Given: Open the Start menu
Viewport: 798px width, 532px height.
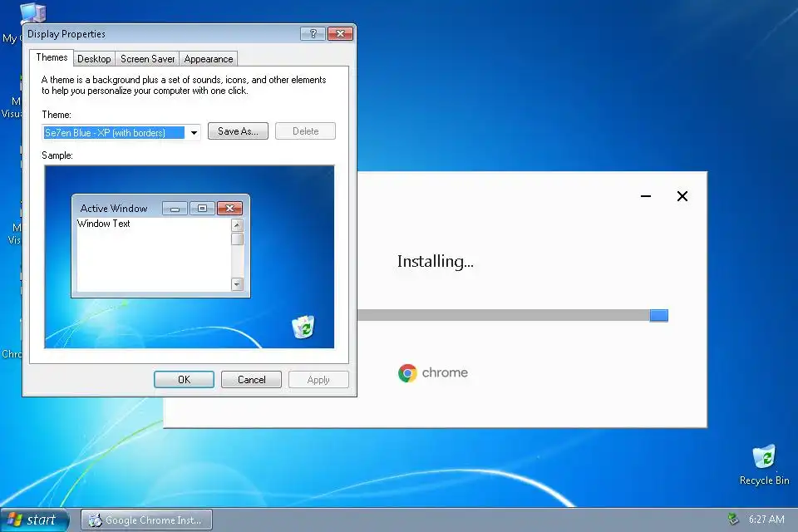Looking at the screenshot, I should (x=33, y=520).
